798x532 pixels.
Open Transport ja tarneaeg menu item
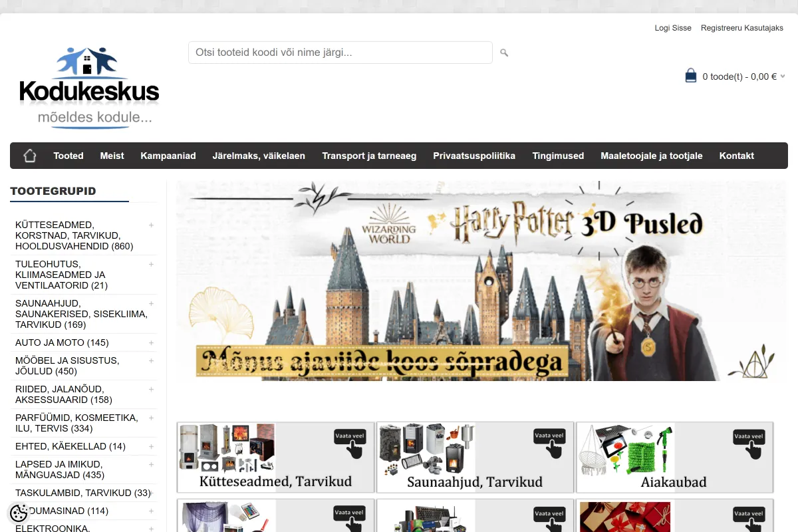(x=369, y=156)
